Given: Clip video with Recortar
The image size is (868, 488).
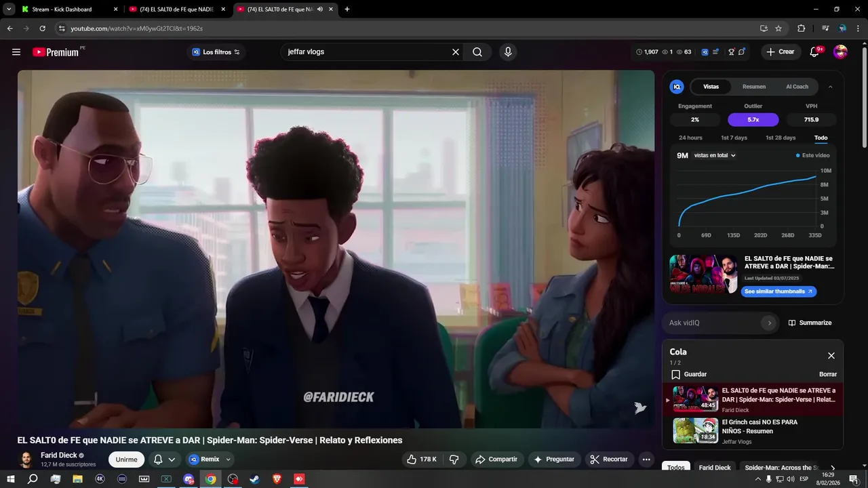Looking at the screenshot, I should coord(609,460).
